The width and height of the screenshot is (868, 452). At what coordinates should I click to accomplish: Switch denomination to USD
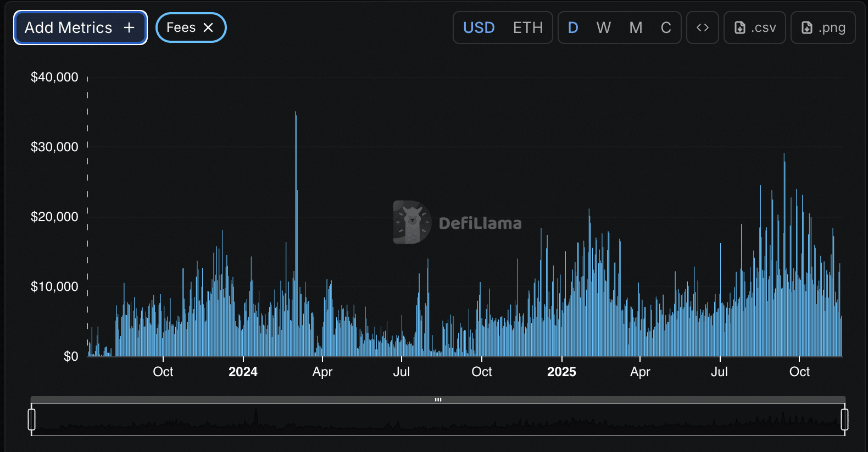(x=478, y=27)
